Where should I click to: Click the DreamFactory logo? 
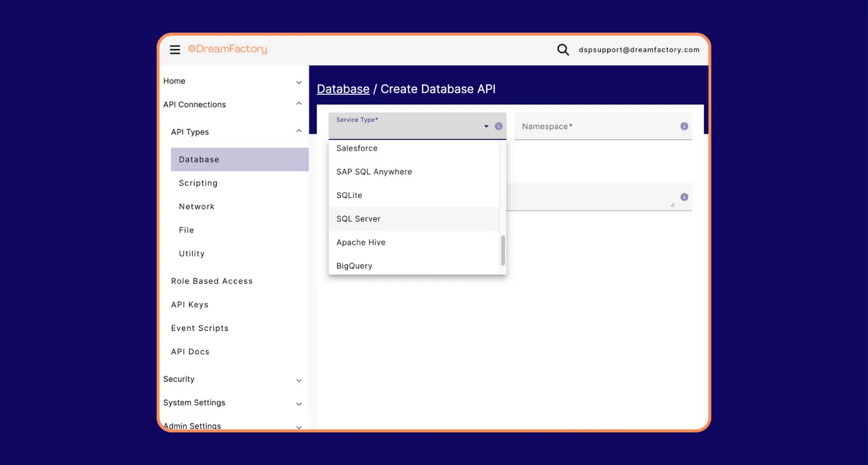coord(228,49)
